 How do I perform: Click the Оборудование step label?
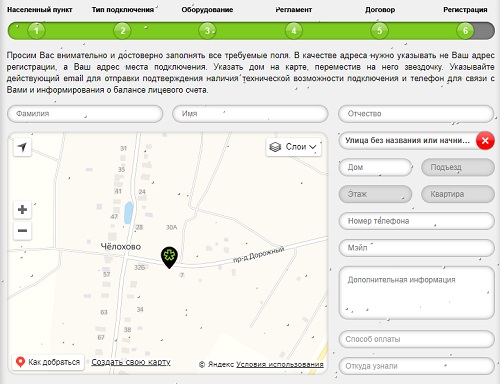207,10
